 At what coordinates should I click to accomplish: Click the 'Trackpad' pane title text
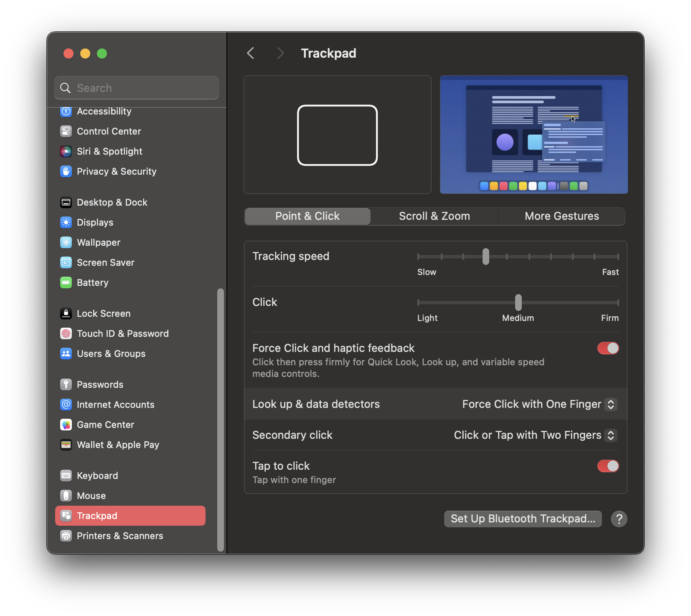point(328,53)
